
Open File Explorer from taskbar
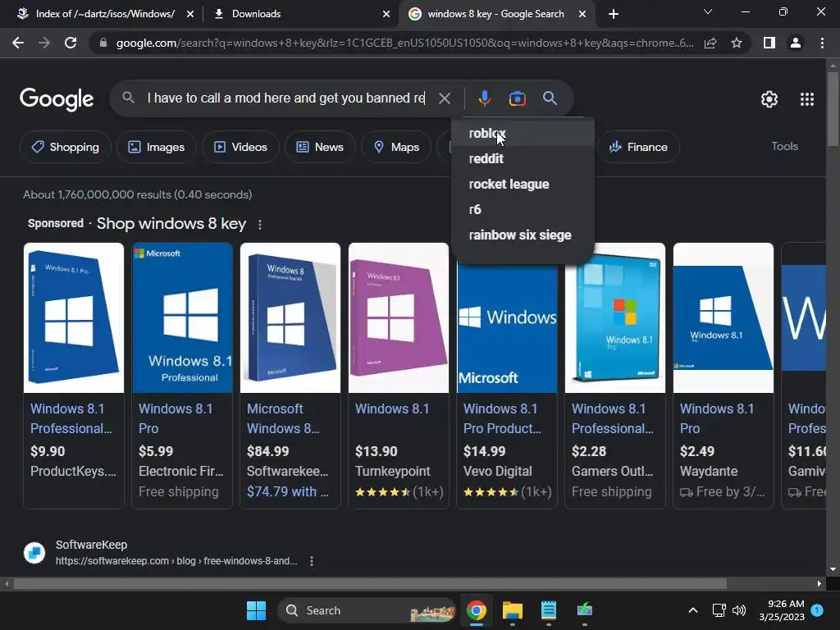[x=512, y=610]
